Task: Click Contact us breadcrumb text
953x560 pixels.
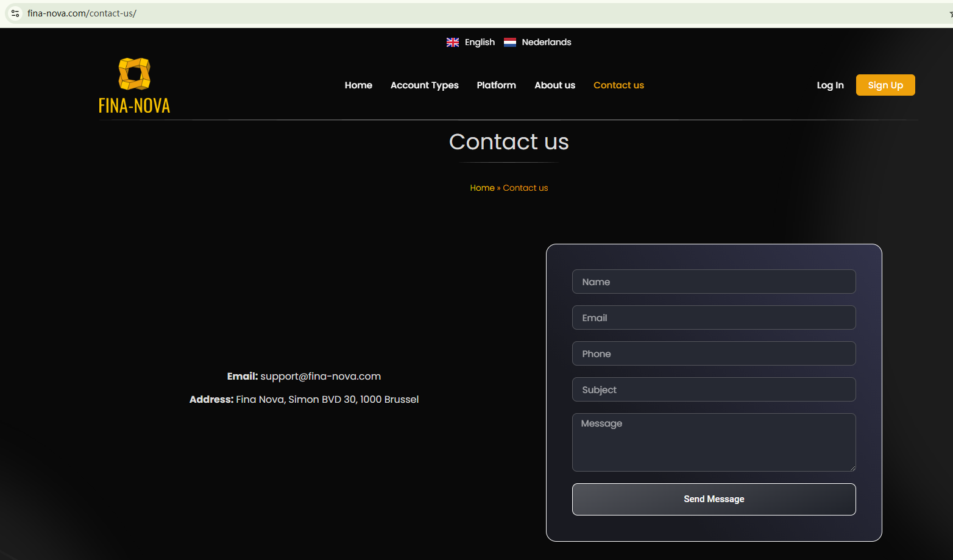Action: [525, 188]
